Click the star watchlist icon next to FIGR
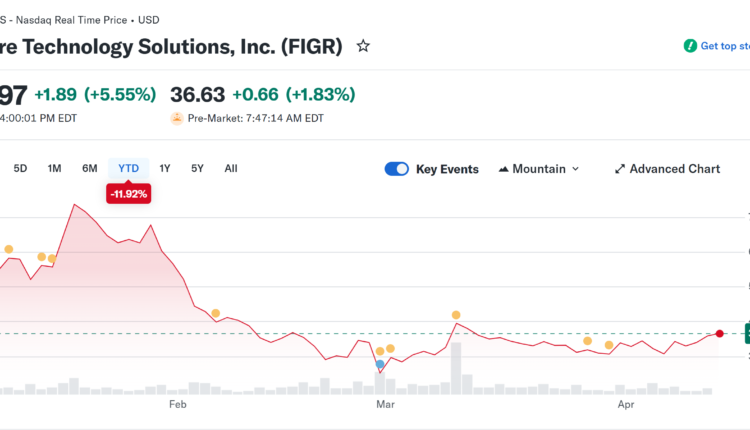Image resolution: width=750 pixels, height=430 pixels. point(363,46)
